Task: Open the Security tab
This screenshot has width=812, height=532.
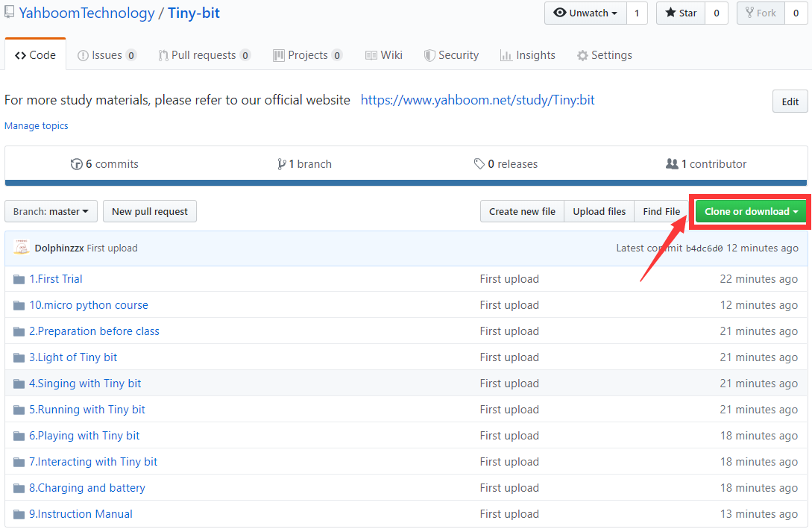Action: pos(452,55)
